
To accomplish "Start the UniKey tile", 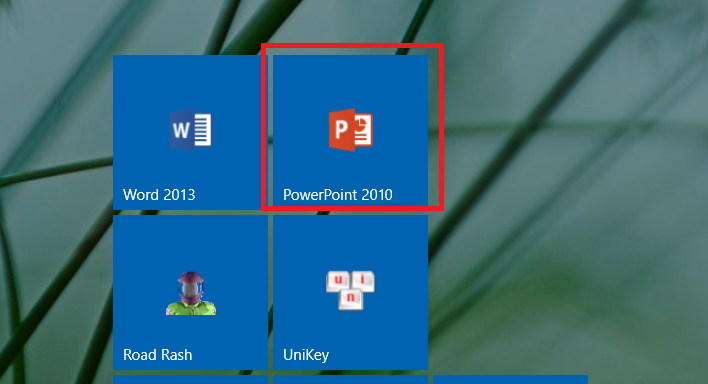I will pyautogui.click(x=350, y=292).
